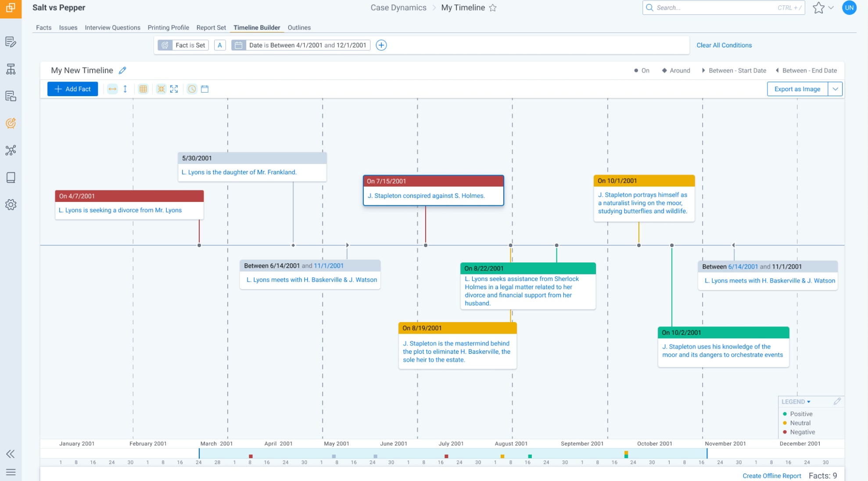Star My Timeline as a favorite

pyautogui.click(x=492, y=7)
